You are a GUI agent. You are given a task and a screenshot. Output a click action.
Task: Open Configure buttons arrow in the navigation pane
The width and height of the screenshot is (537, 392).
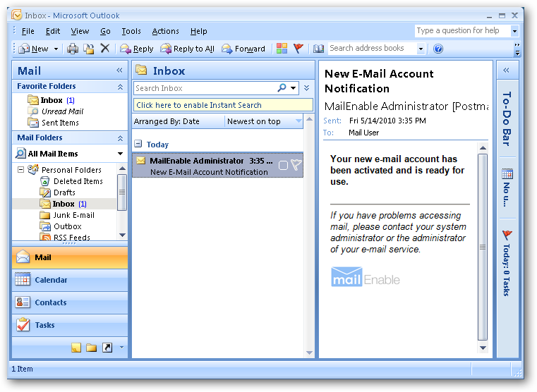click(x=121, y=348)
